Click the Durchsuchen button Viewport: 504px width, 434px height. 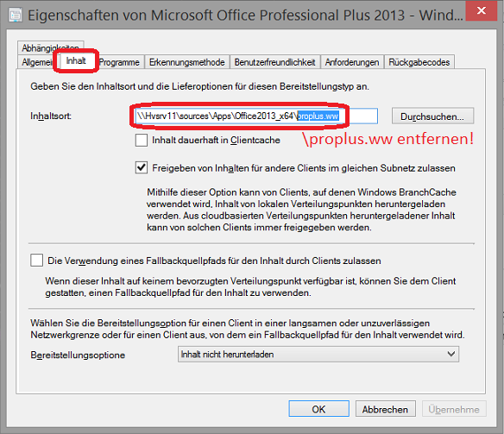432,116
